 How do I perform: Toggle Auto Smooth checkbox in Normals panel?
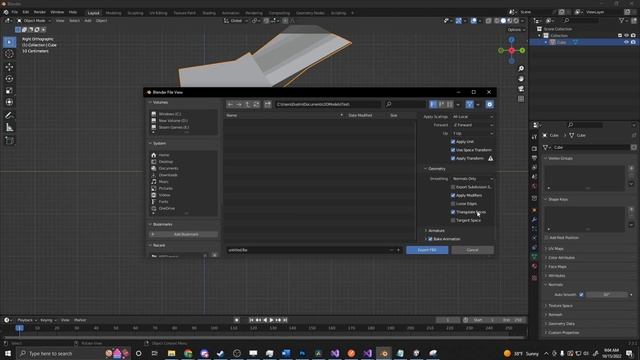pos(581,295)
